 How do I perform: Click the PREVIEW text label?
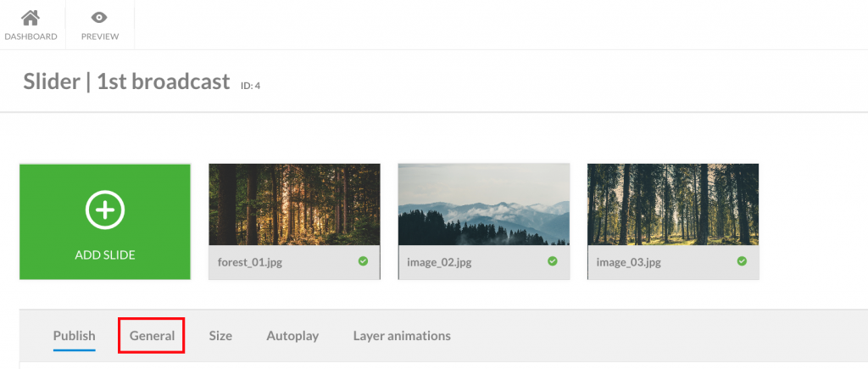pos(100,36)
